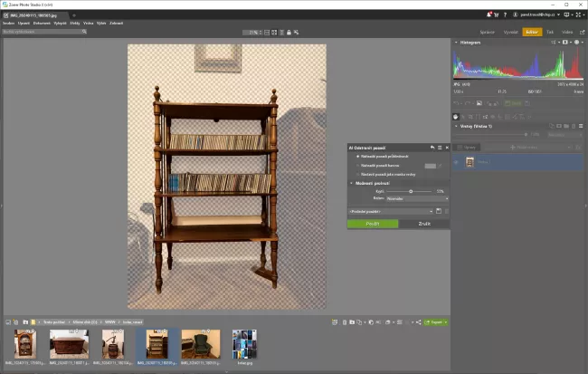Open the Zobrazit menu
Screen dimensions: 588x374
pos(117,24)
